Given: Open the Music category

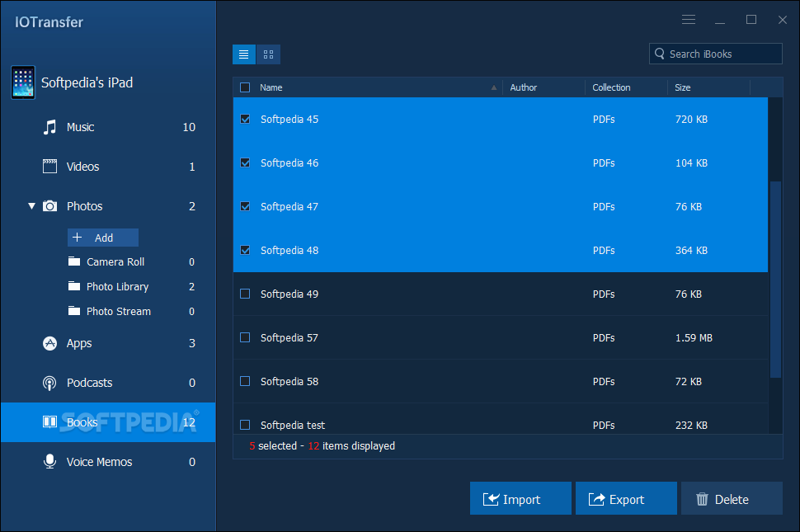Looking at the screenshot, I should coord(108,127).
